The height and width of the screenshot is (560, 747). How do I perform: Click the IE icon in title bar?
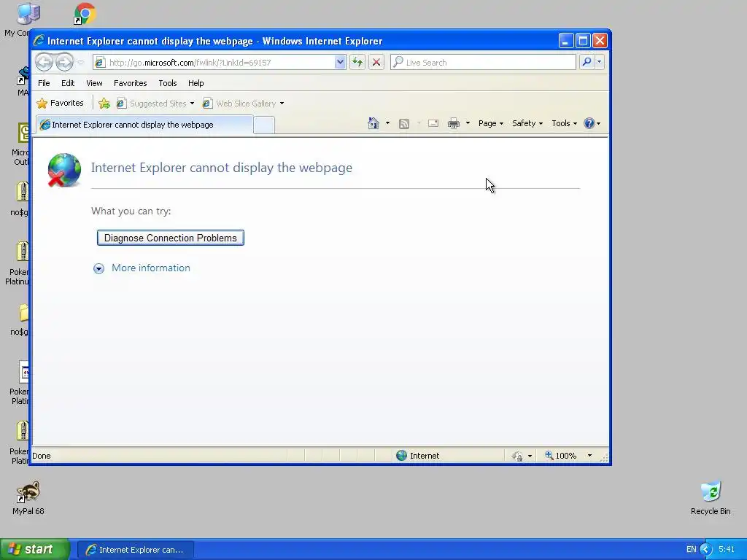(39, 41)
